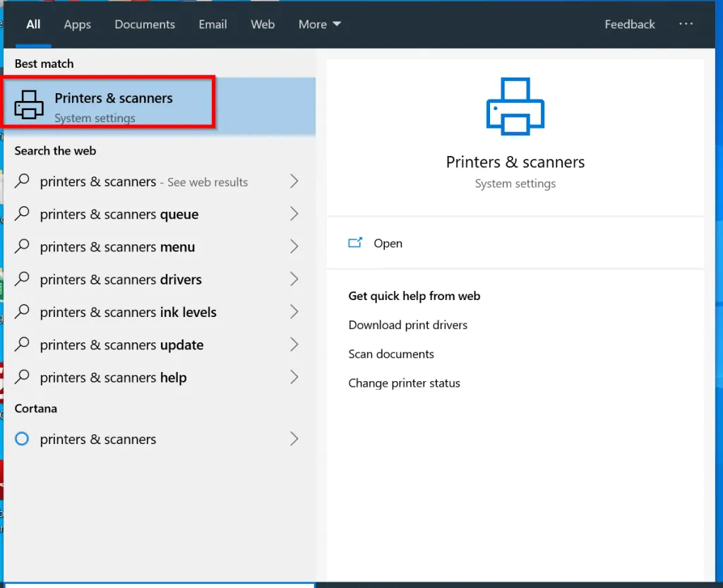Click the Cortana circle icon

22,439
